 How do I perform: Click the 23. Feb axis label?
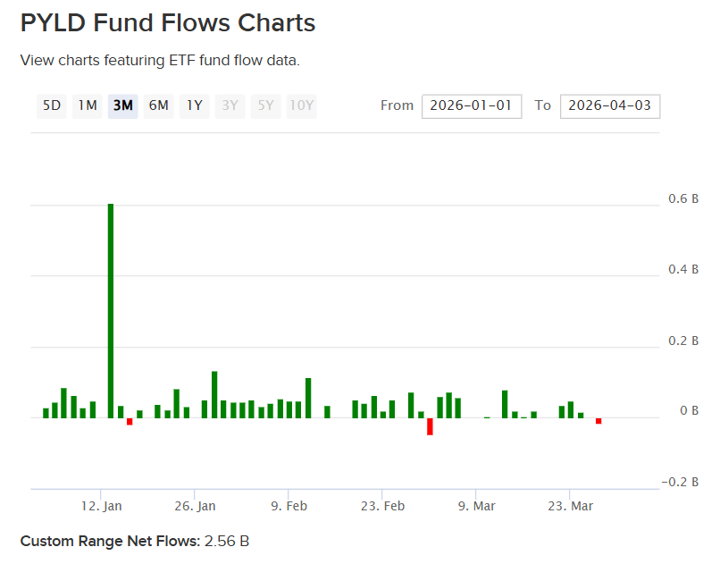pos(382,506)
